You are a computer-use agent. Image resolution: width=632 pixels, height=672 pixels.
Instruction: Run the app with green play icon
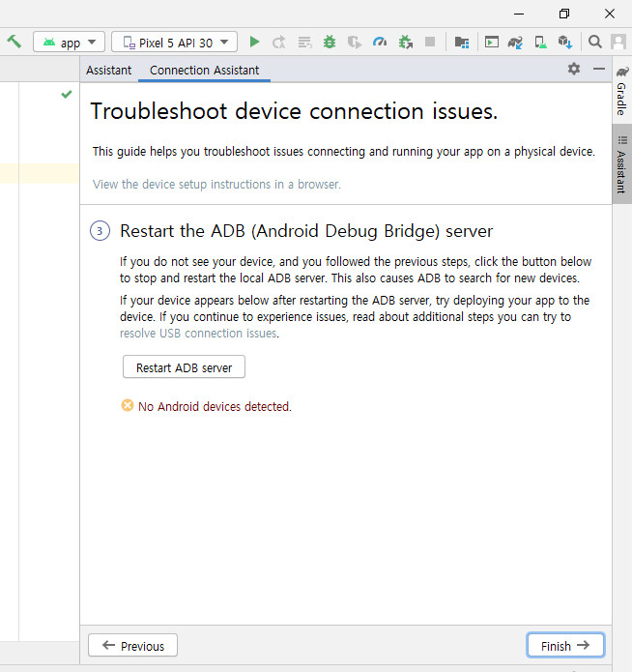tap(254, 42)
